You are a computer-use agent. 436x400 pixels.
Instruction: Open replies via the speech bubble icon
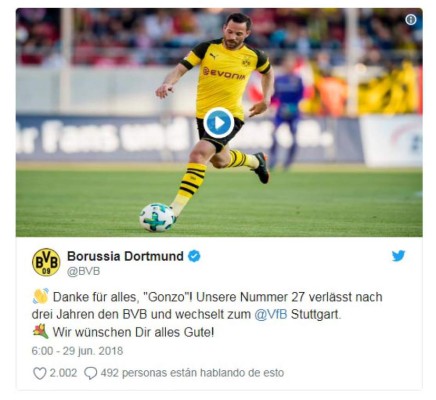coord(91,373)
